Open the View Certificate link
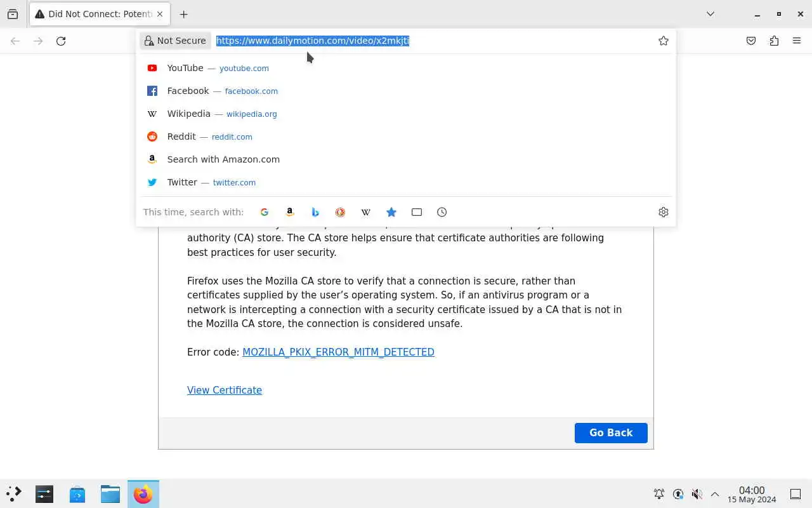Screen dimensions: 812x508 click(225, 390)
